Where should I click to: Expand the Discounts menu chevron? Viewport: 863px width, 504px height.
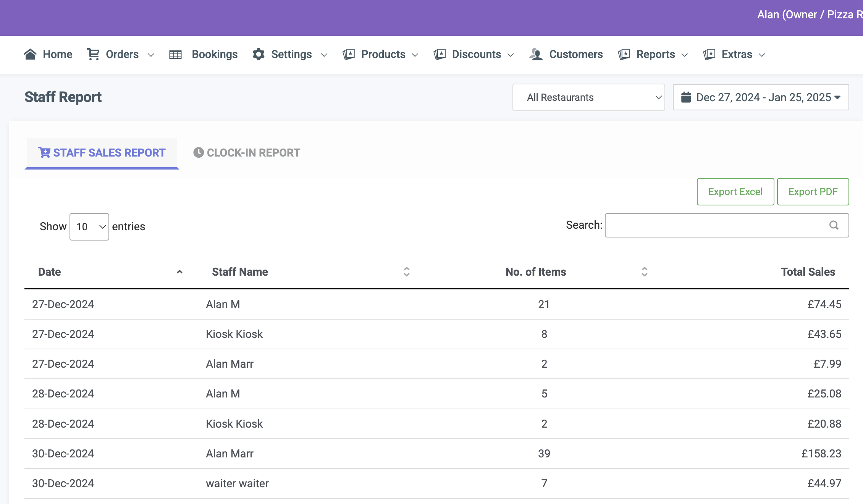(511, 55)
